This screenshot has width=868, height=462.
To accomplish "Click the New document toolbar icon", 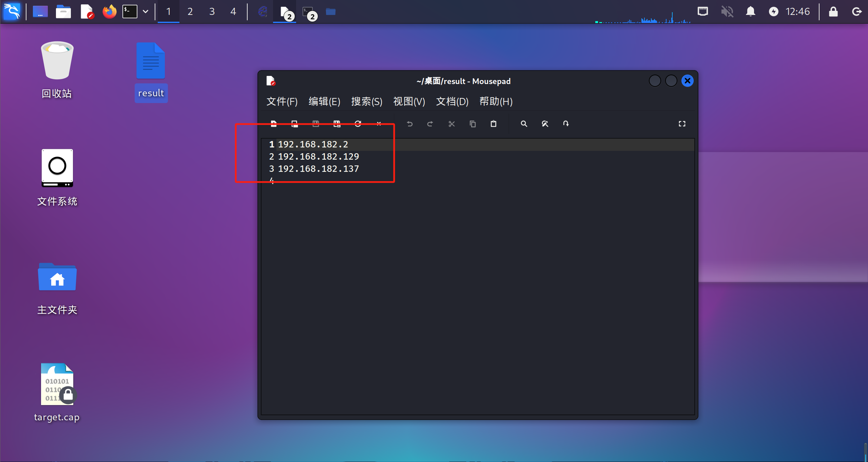I will coord(274,124).
